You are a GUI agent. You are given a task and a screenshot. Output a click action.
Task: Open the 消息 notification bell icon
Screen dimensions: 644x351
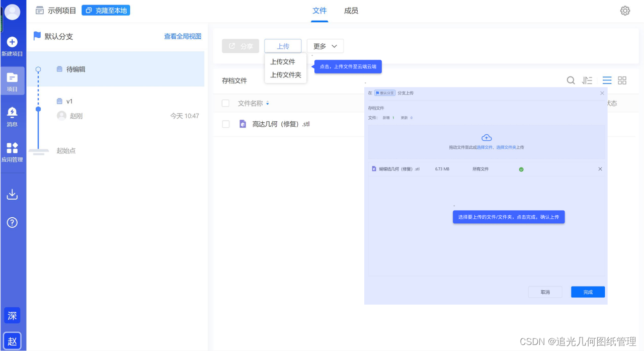click(x=12, y=112)
